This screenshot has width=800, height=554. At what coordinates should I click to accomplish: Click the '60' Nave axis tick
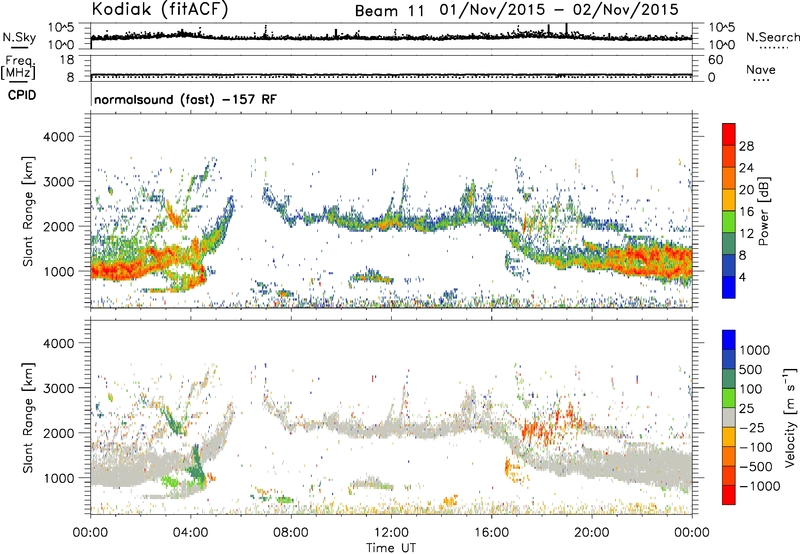715,60
